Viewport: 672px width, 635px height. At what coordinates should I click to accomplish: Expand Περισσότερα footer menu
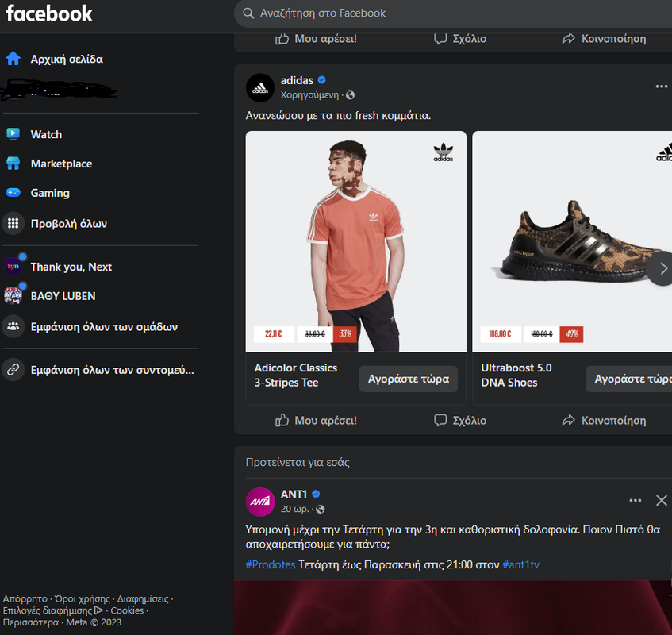point(31,622)
